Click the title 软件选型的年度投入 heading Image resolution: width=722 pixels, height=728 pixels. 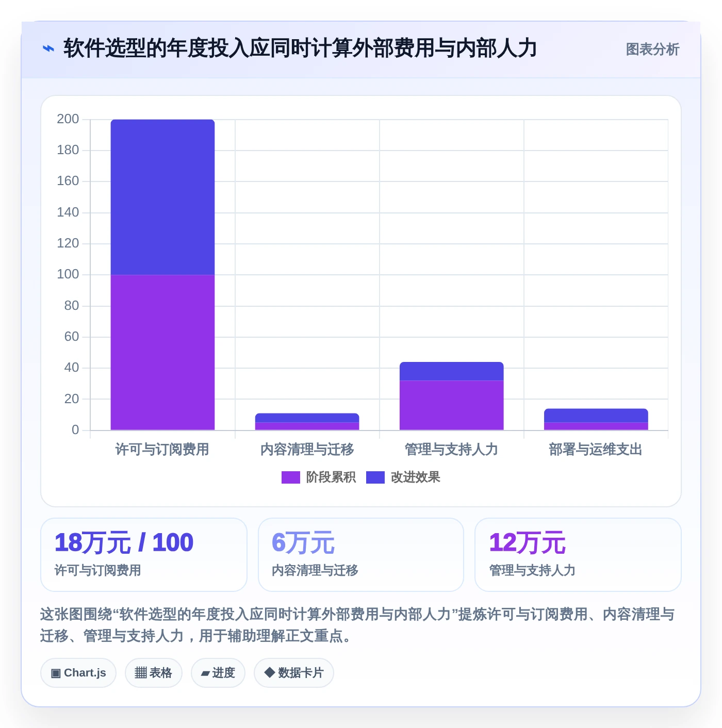click(300, 48)
